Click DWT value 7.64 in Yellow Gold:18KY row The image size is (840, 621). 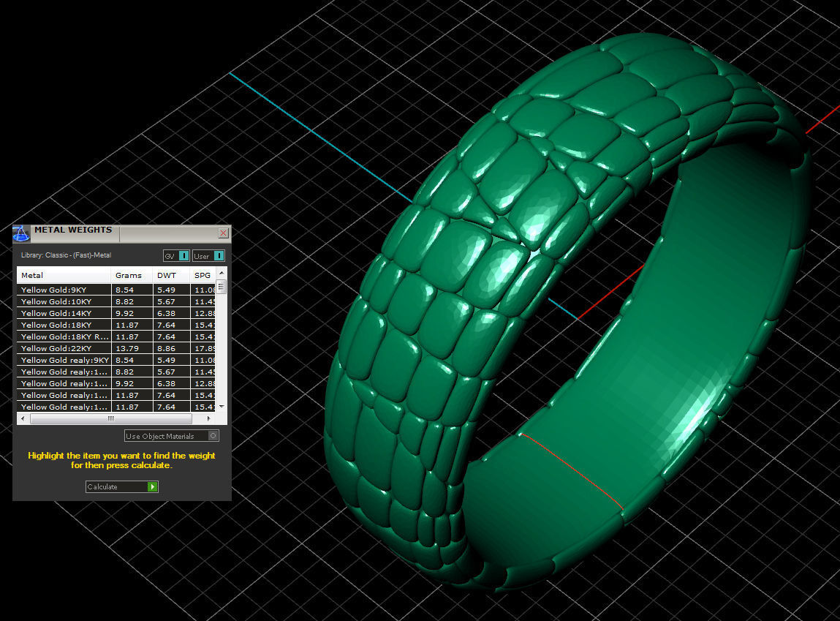tap(166, 325)
